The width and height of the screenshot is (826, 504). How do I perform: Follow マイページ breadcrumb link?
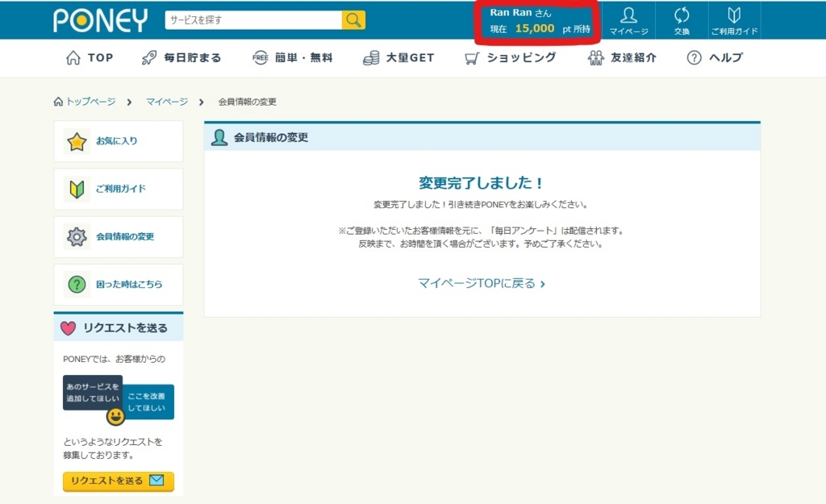(x=166, y=102)
